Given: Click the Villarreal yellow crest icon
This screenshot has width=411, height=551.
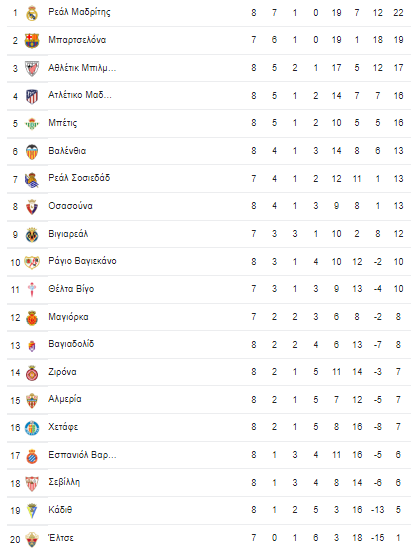Looking at the screenshot, I should tap(32, 234).
